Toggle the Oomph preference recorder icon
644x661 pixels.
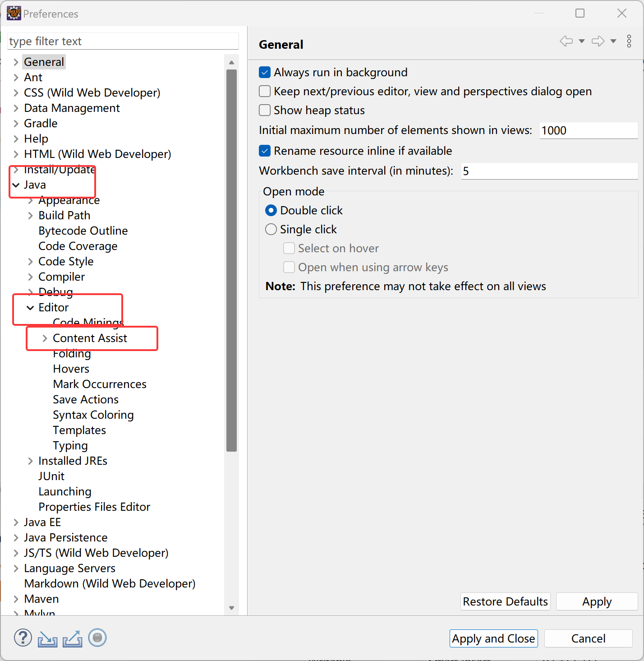click(x=97, y=638)
